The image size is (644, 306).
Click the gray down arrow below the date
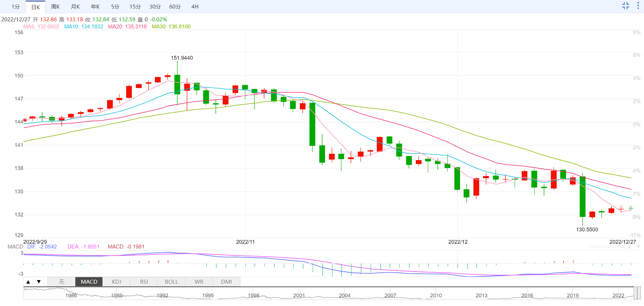click(638, 247)
